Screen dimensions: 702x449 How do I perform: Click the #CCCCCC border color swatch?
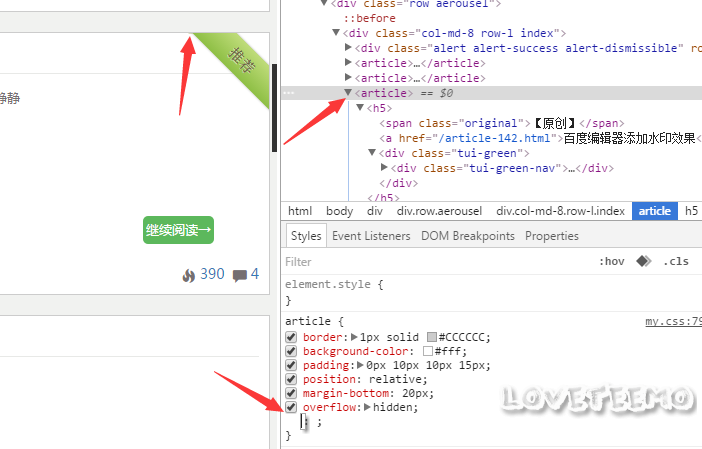coord(432,337)
